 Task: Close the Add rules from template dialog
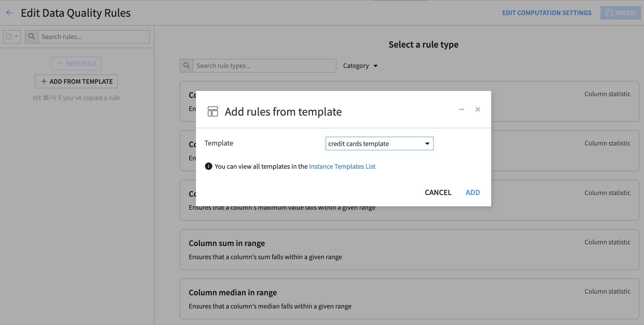477,109
